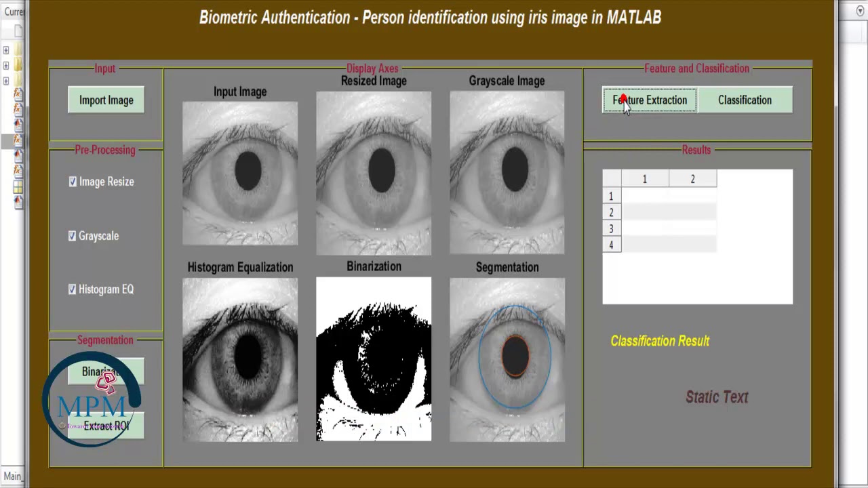Toggle the Histogram EQ checkbox

[x=73, y=289]
